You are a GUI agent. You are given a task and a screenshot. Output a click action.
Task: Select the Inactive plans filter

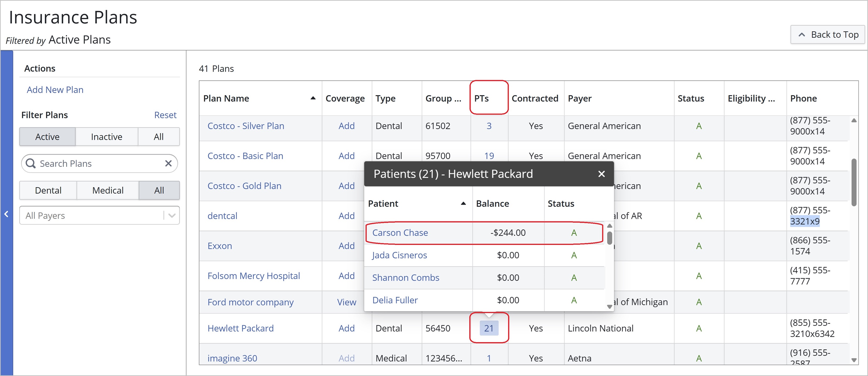pos(107,137)
